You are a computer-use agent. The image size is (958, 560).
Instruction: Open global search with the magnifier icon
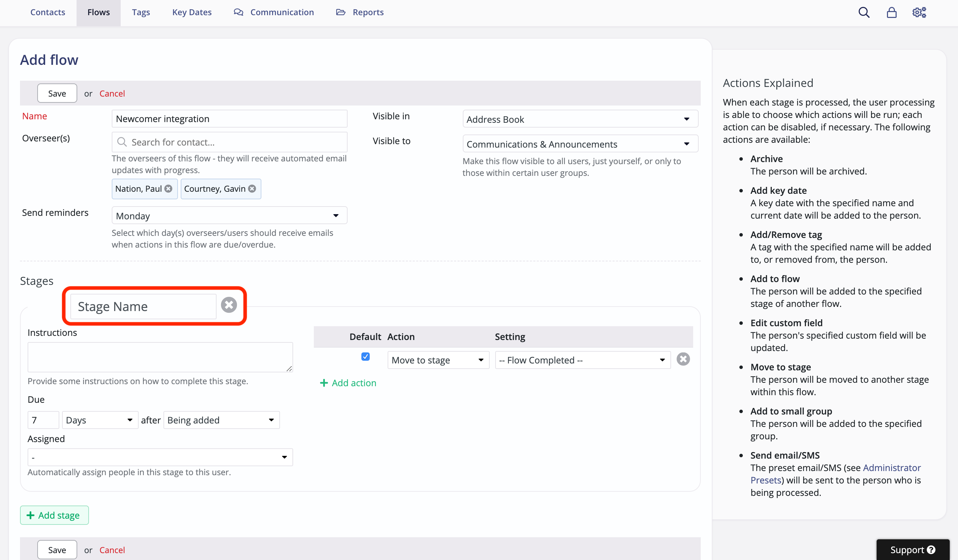(864, 12)
